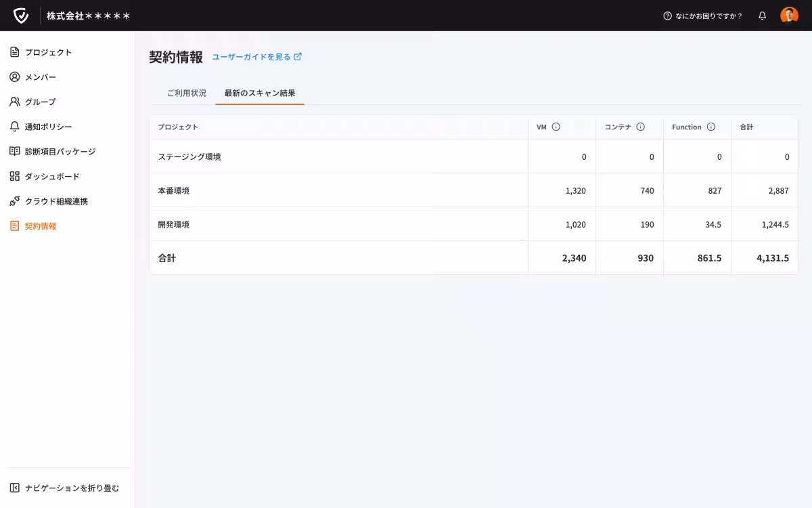Click the shield logo in the header
Viewport: 812px width, 508px height.
click(22, 15)
